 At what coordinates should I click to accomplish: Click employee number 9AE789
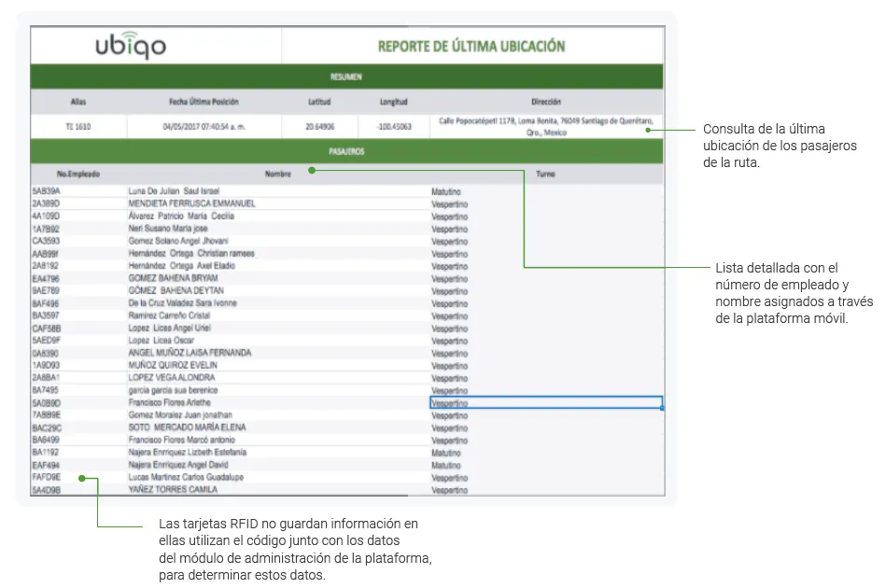pos(47,291)
